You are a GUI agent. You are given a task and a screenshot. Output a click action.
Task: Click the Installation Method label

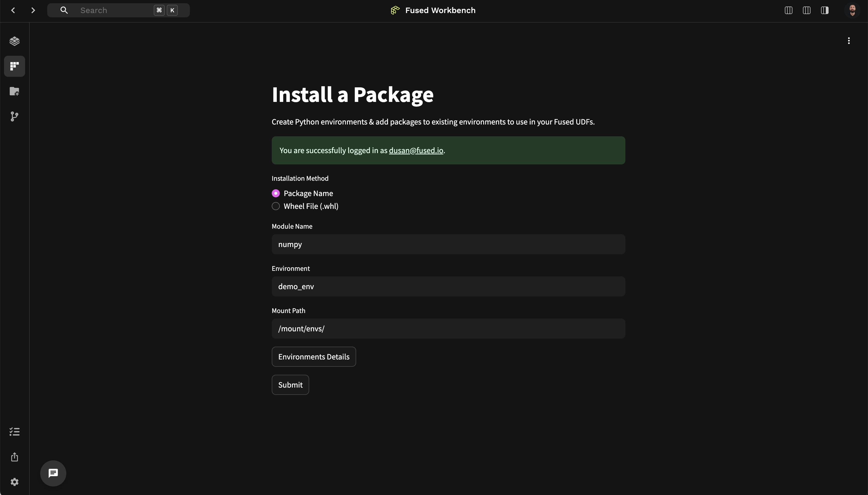pyautogui.click(x=300, y=178)
